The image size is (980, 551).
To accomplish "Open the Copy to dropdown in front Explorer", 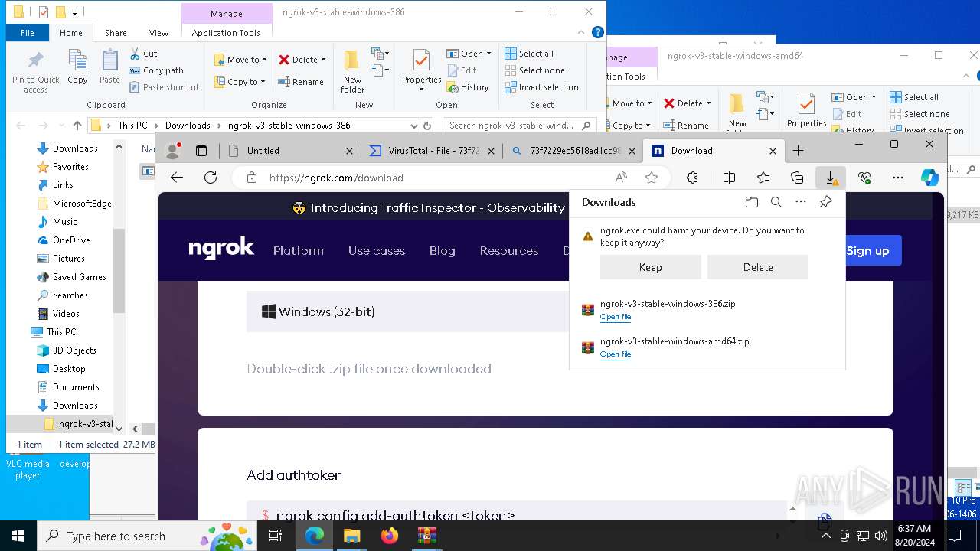I will [x=240, y=82].
